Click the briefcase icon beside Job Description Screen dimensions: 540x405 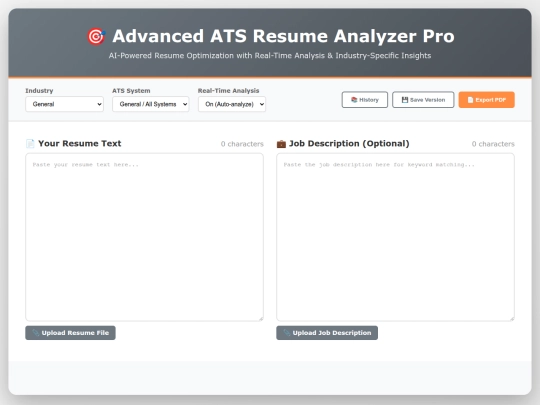(x=281, y=144)
